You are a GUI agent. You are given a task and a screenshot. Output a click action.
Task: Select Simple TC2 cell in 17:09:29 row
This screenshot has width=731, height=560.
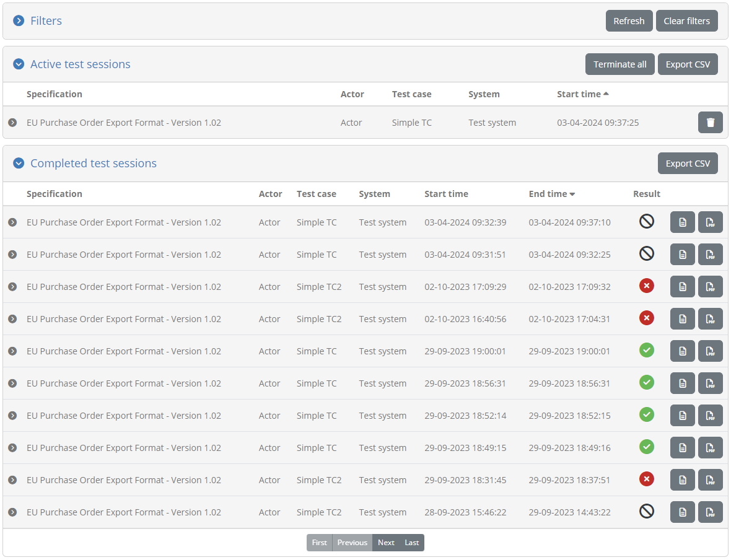319,287
